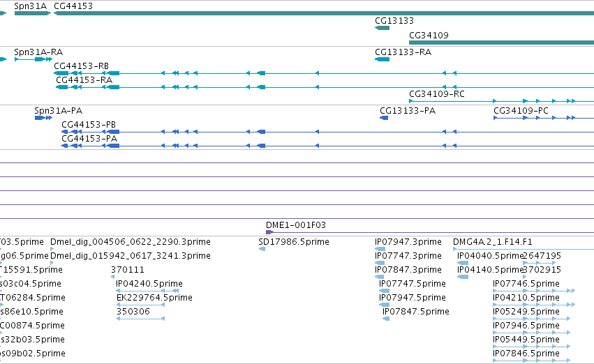Select the 3702915 feature label
This screenshot has width=594, height=364.
click(x=542, y=270)
